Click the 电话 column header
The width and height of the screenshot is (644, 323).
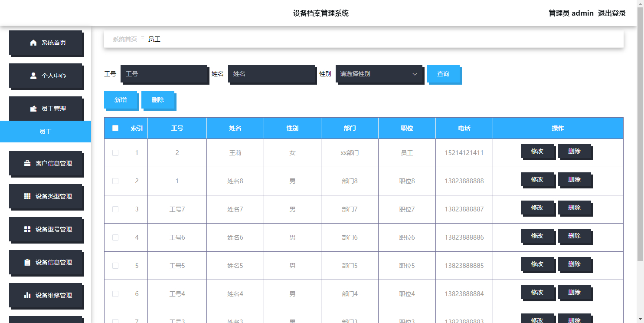coord(464,128)
